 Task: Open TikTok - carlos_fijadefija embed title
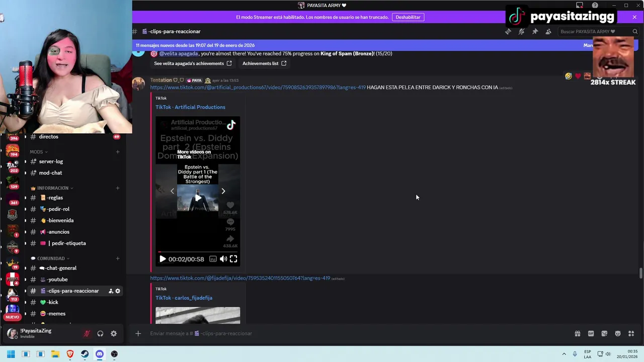pos(184,298)
